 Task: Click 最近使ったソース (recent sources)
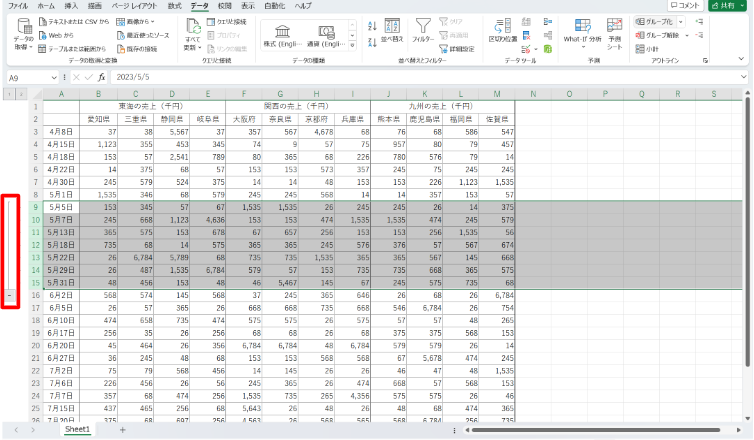click(x=143, y=35)
